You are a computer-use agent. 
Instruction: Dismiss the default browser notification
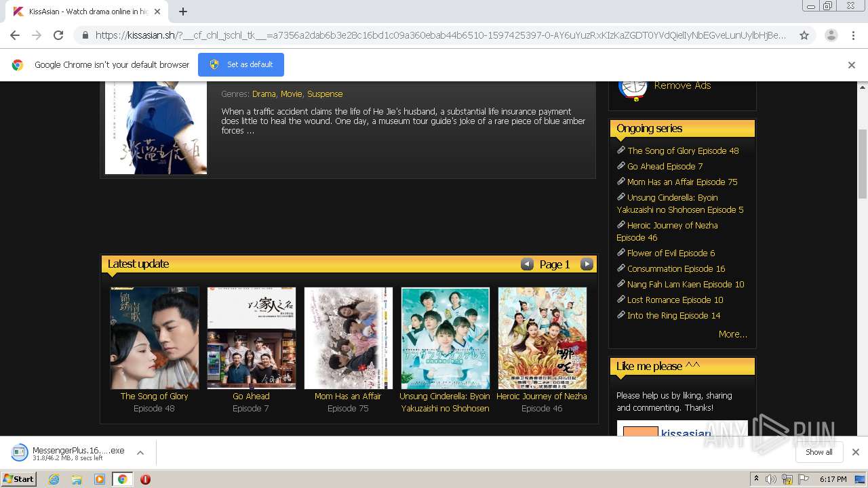(852, 65)
